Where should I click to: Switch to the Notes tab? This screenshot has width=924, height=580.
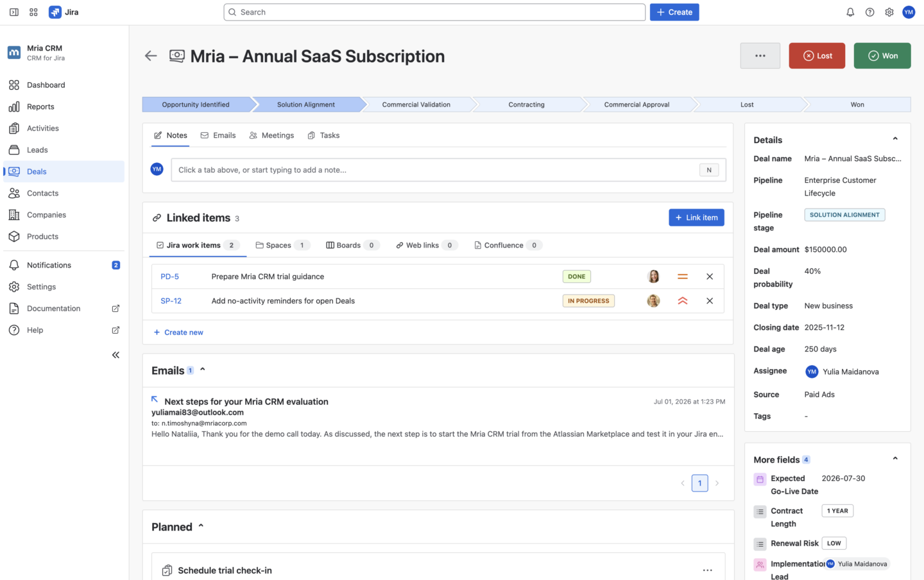point(171,135)
